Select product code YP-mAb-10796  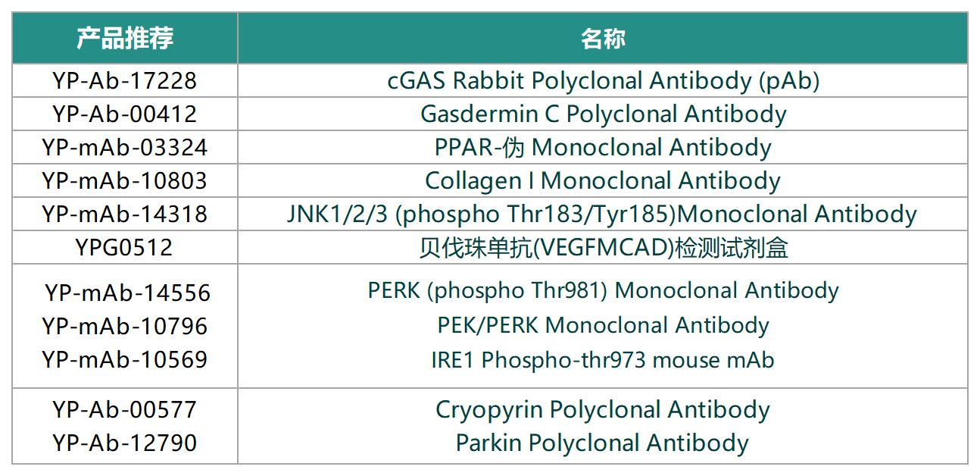click(x=125, y=326)
